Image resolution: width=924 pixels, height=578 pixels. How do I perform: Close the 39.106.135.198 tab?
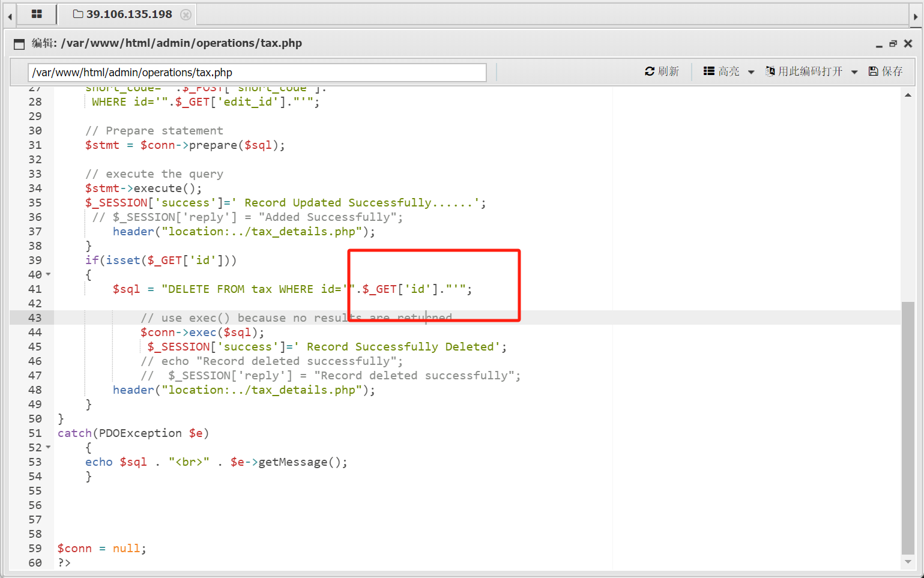pos(186,14)
